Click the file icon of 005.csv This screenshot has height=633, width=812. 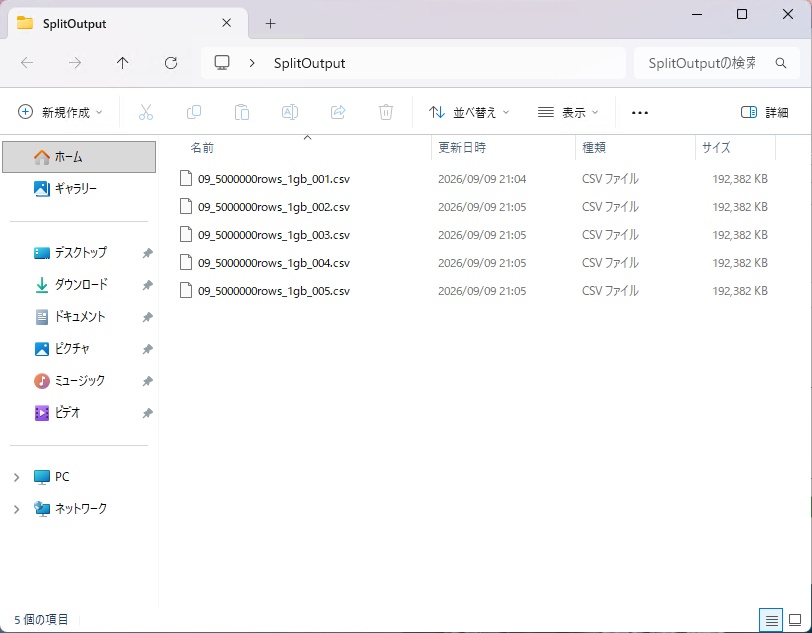click(x=186, y=290)
